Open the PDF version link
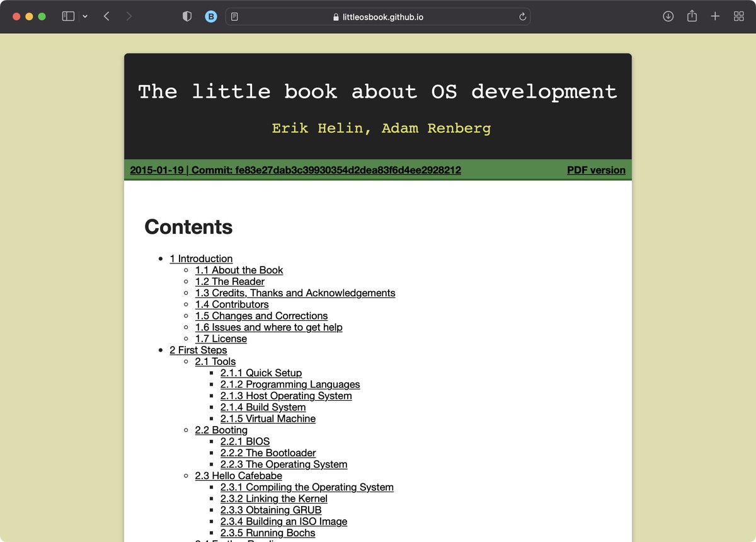 [x=596, y=170]
